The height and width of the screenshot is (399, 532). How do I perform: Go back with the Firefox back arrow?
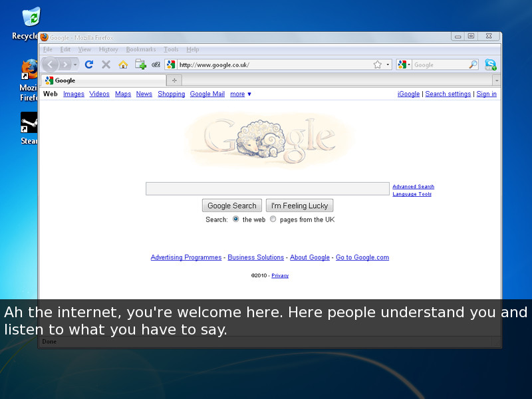pos(51,64)
